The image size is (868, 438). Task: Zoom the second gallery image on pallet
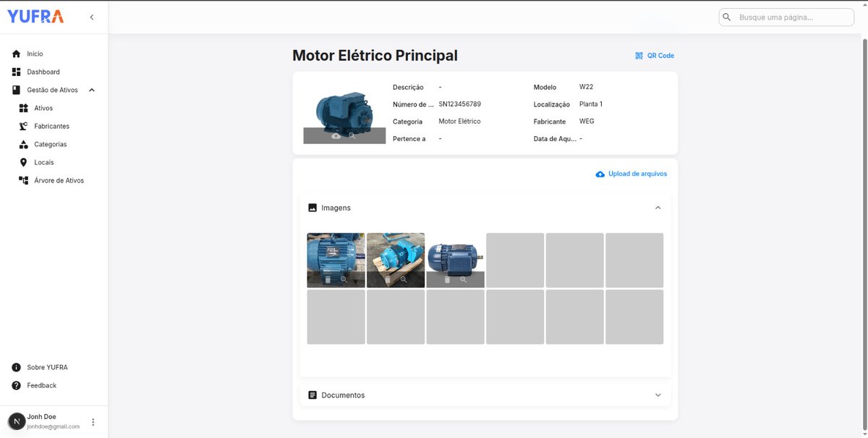pos(404,279)
